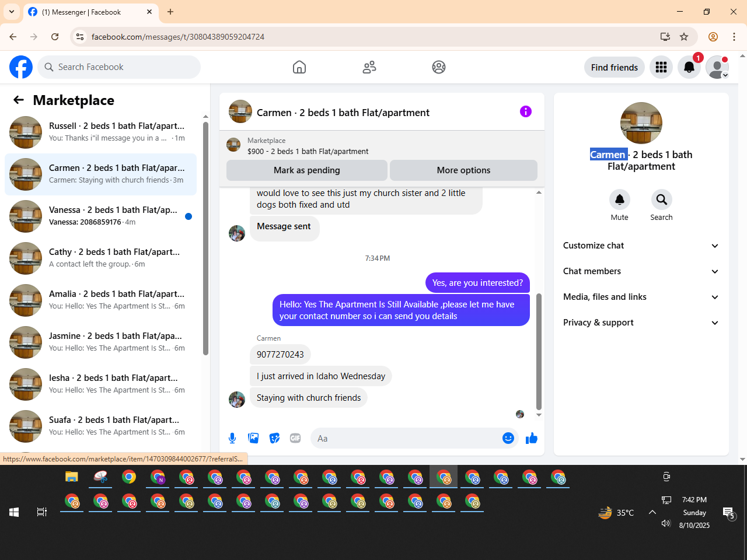Expand Customize chat section
This screenshot has width=747, height=560.
641,246
